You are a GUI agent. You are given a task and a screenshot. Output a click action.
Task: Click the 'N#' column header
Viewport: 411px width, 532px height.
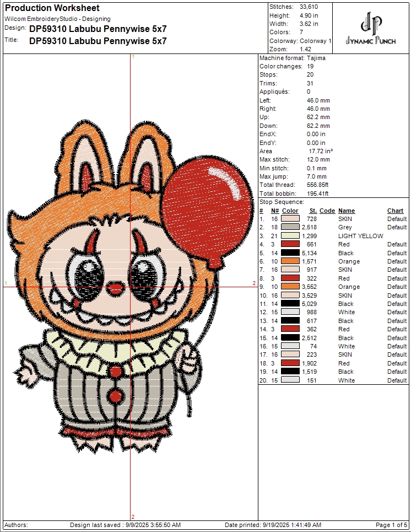[x=275, y=211]
